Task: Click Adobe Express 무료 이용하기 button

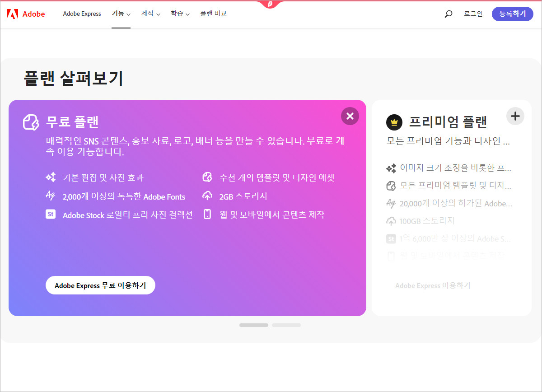Action: [x=100, y=285]
